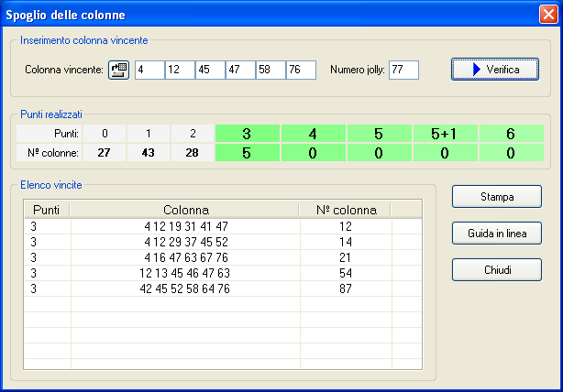Screen dimensions: 563x392
Task: Select row with column 4 12 29 37 45 52
Action: click(223, 242)
